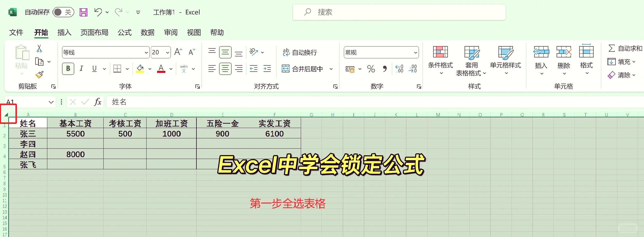
Task: Click the Save icon in title bar
Action: [83, 12]
